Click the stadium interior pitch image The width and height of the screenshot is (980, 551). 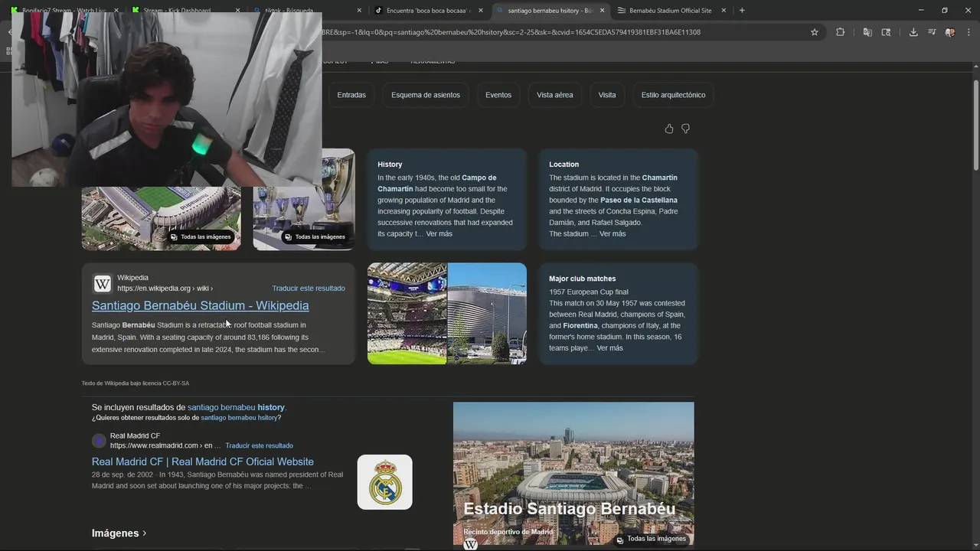(407, 314)
